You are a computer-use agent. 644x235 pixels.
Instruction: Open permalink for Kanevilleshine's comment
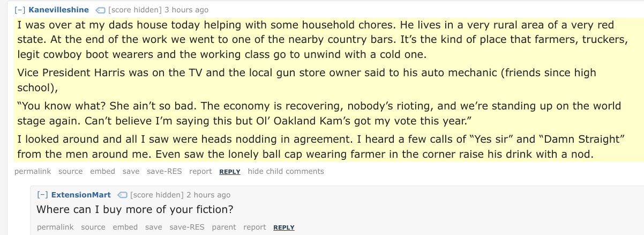(33, 172)
